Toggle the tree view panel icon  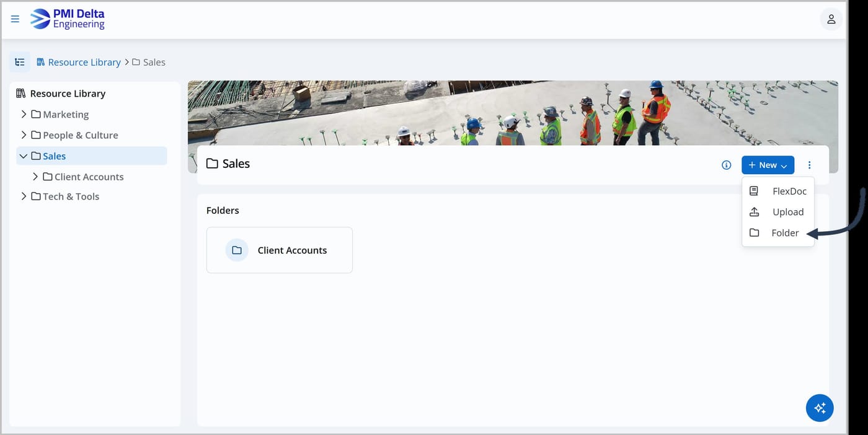[x=20, y=62]
